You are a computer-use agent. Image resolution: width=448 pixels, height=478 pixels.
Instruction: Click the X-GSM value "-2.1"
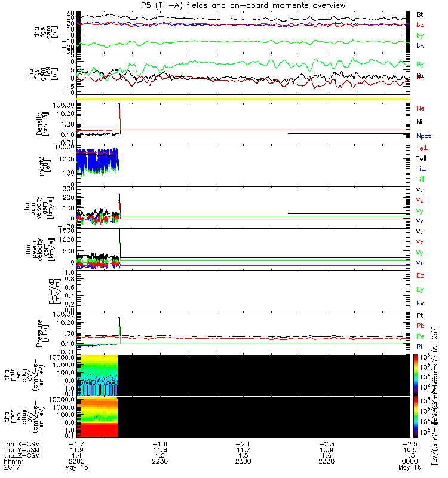coord(243,444)
